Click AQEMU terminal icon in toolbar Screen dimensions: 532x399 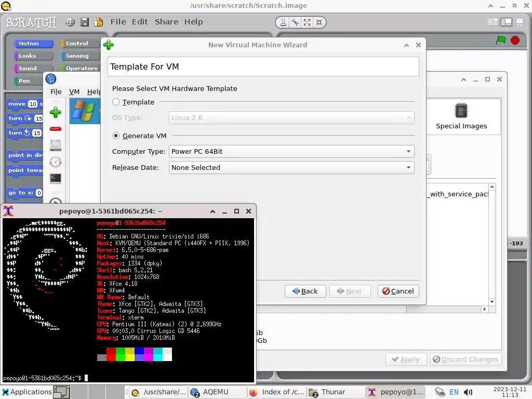(56, 178)
